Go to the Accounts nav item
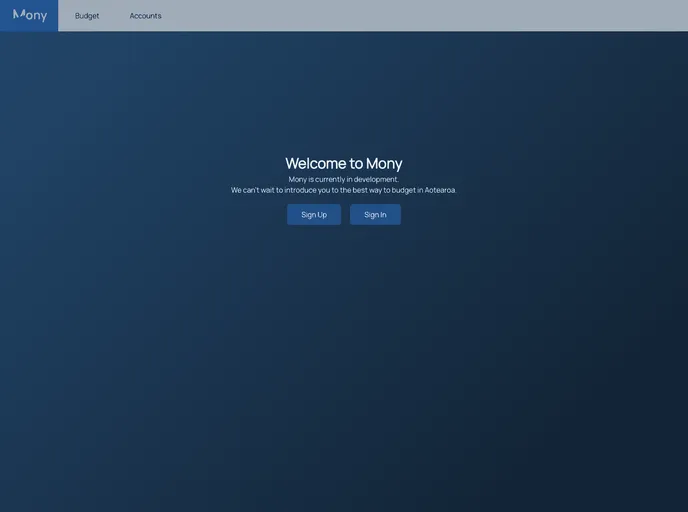Viewport: 688px width, 512px height. 145,16
